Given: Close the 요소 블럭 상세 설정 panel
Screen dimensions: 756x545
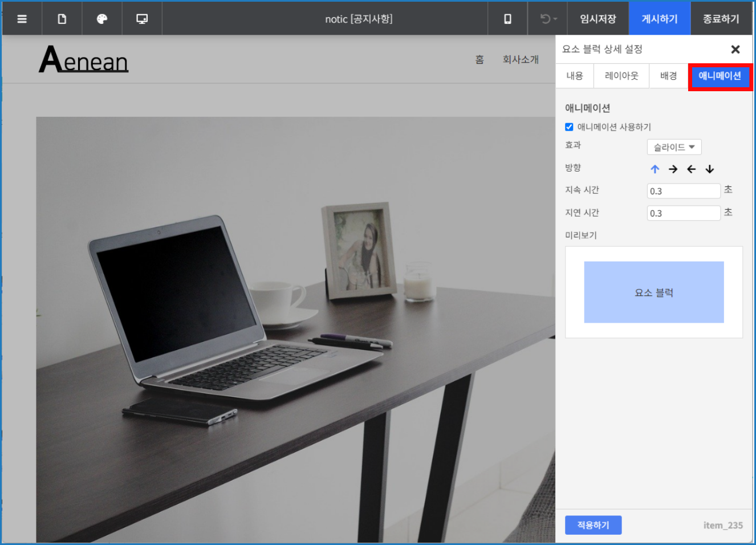Looking at the screenshot, I should tap(735, 50).
